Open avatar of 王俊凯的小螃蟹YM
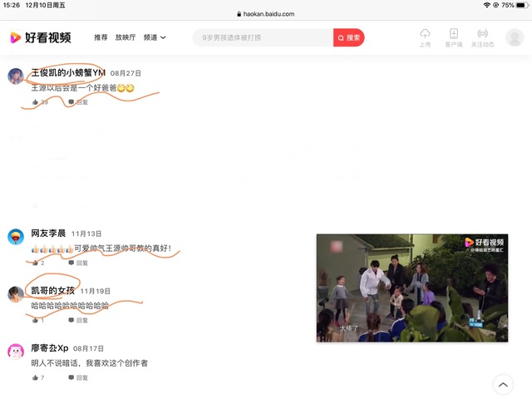Image resolution: width=532 pixels, height=399 pixels. [x=16, y=76]
